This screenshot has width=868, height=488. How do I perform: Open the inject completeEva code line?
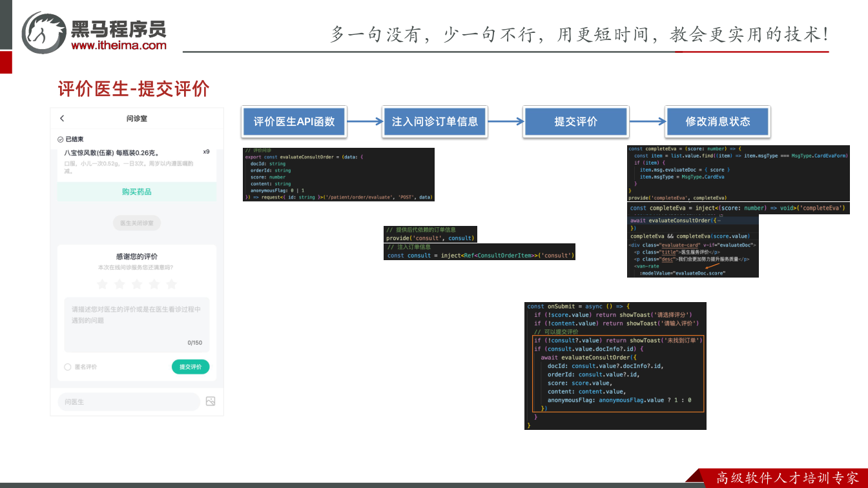[738, 208]
